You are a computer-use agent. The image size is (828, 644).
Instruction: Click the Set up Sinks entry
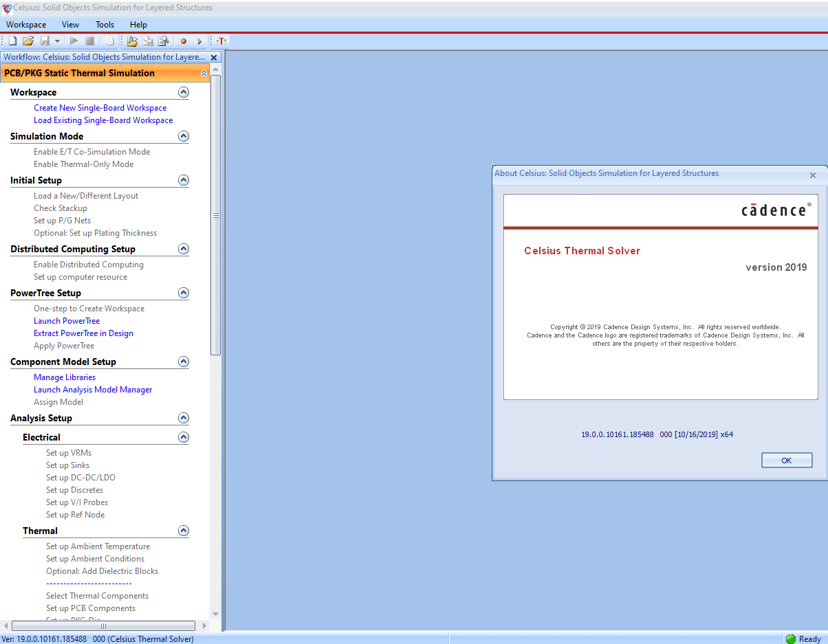67,465
